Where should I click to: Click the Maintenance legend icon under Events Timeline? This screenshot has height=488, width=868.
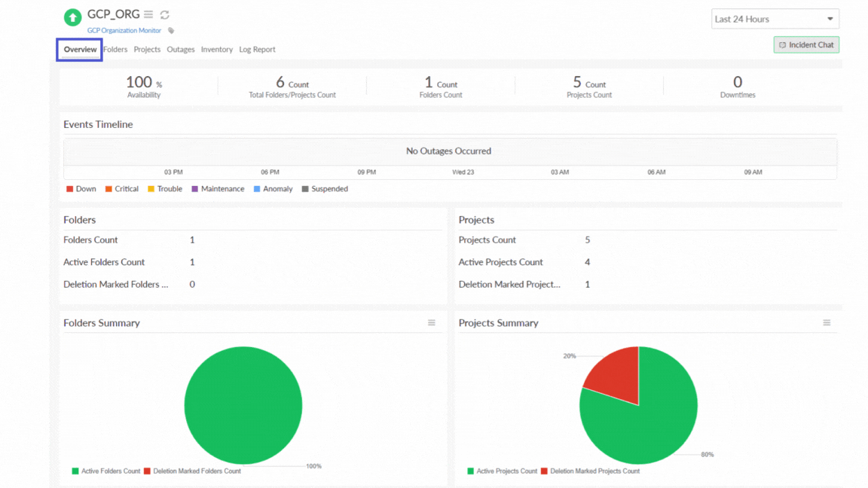point(194,188)
